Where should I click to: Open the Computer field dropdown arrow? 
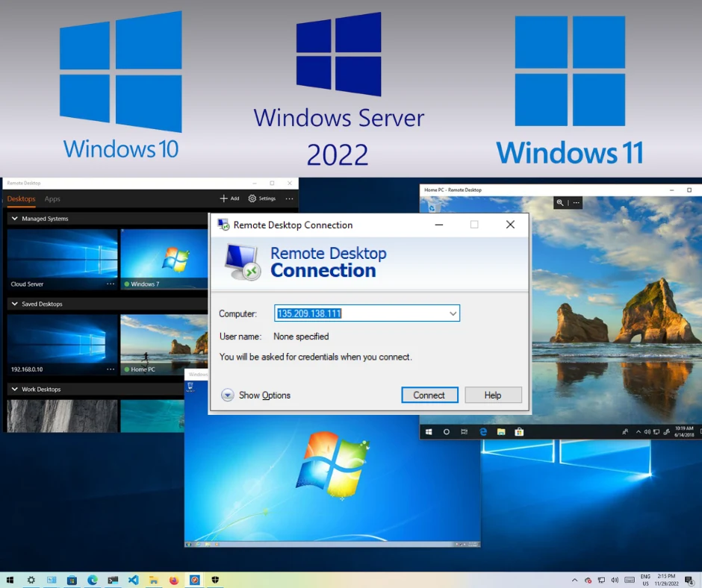(453, 313)
